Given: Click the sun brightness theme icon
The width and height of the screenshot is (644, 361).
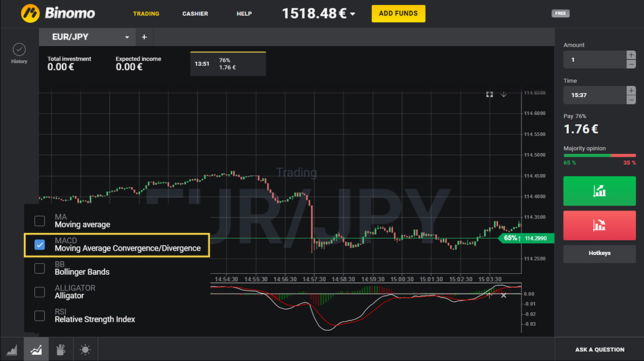Looking at the screenshot, I should [85, 350].
